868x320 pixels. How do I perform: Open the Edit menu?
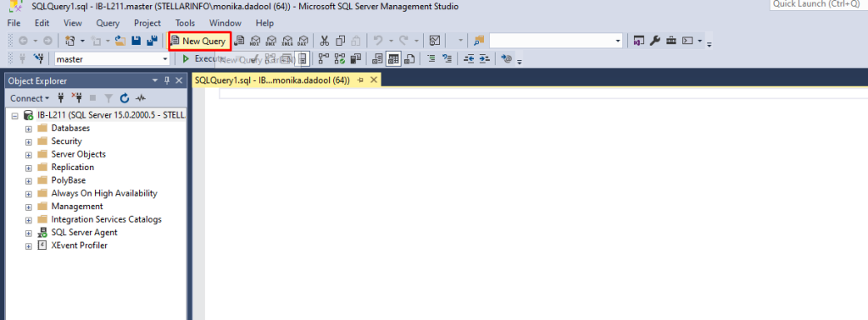tap(42, 23)
